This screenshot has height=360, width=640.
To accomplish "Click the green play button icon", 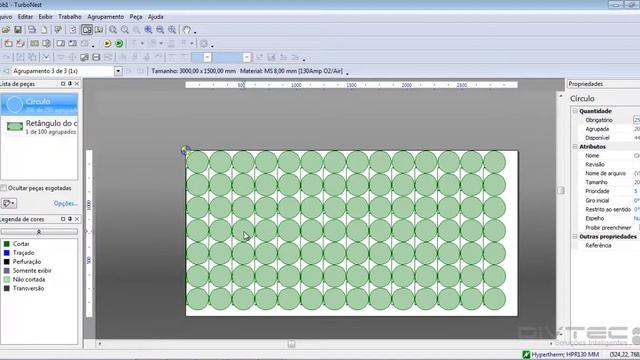I will 119,43.
